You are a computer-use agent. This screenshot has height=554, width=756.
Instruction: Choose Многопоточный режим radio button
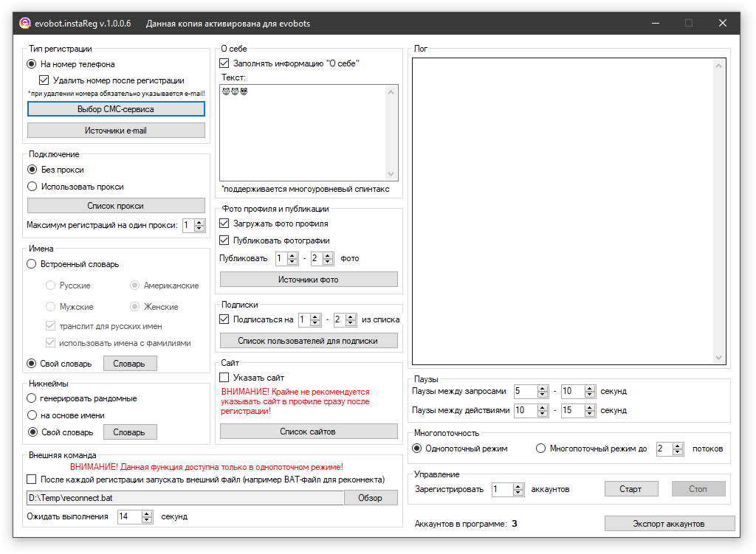(541, 449)
